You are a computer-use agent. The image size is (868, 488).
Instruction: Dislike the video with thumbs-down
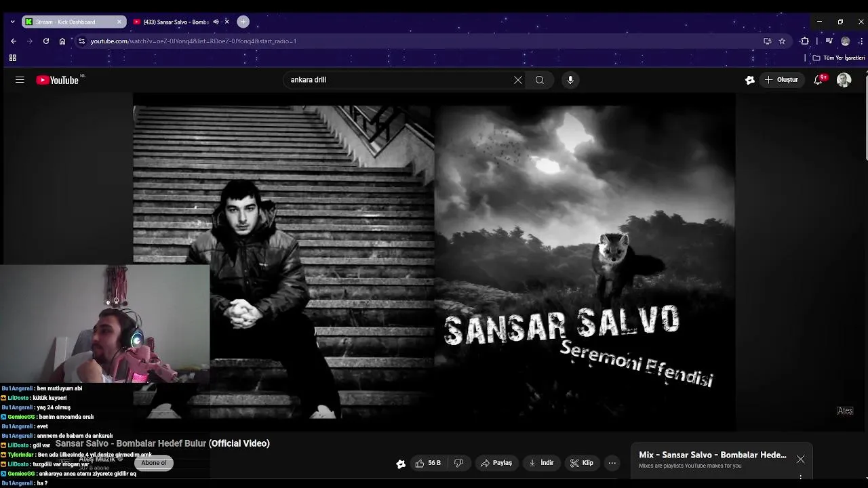point(458,463)
